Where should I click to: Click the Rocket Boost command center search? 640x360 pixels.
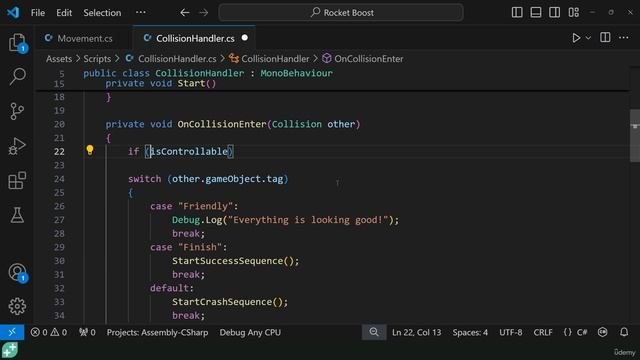click(x=341, y=13)
